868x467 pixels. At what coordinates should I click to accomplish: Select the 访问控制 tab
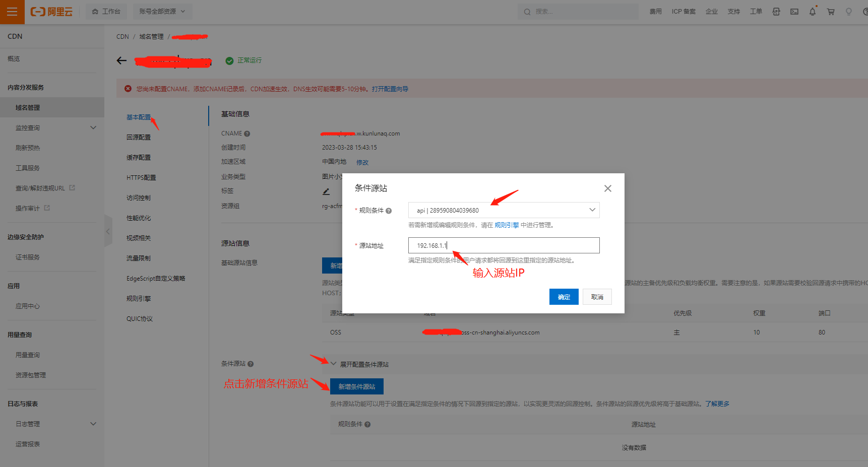139,198
